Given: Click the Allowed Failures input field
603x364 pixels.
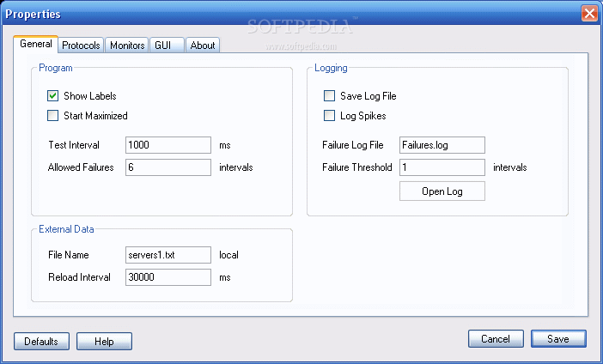Looking at the screenshot, I should point(168,167).
